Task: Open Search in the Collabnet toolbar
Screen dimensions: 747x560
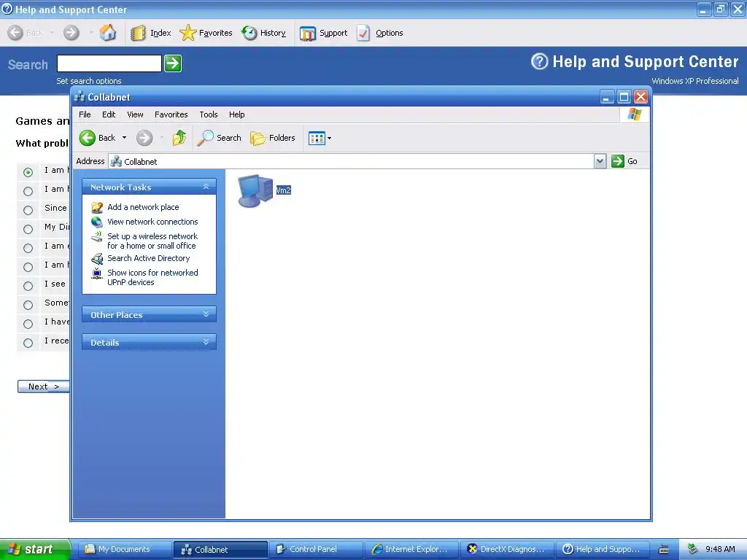Action: click(220, 138)
